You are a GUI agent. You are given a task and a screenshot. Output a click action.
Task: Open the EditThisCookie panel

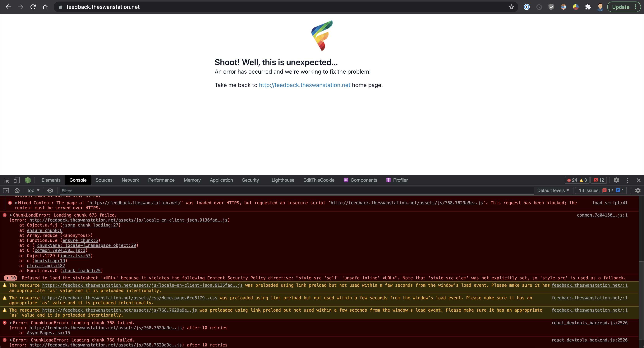tap(319, 180)
